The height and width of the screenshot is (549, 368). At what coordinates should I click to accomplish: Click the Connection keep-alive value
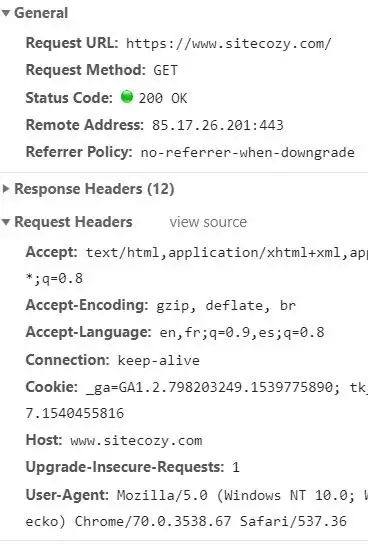(x=158, y=360)
